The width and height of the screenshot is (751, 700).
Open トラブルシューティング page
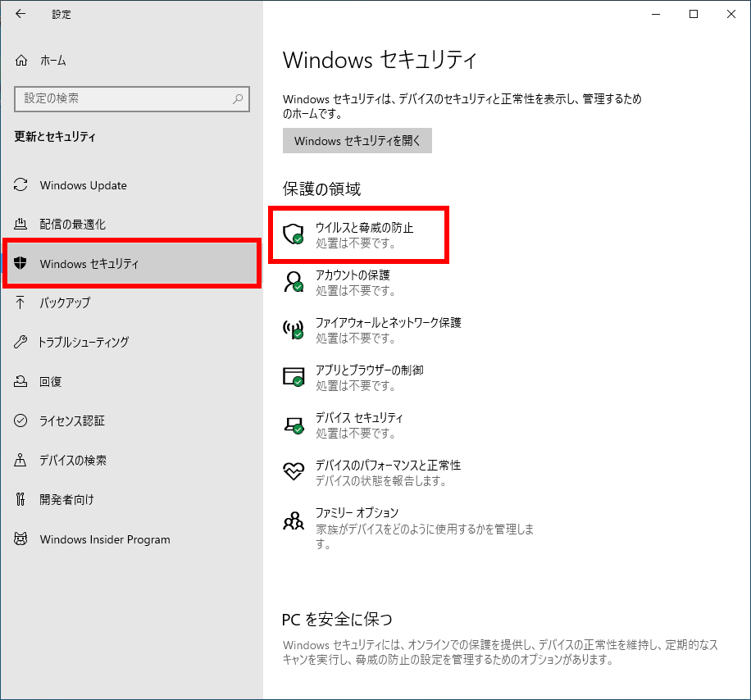(132, 342)
